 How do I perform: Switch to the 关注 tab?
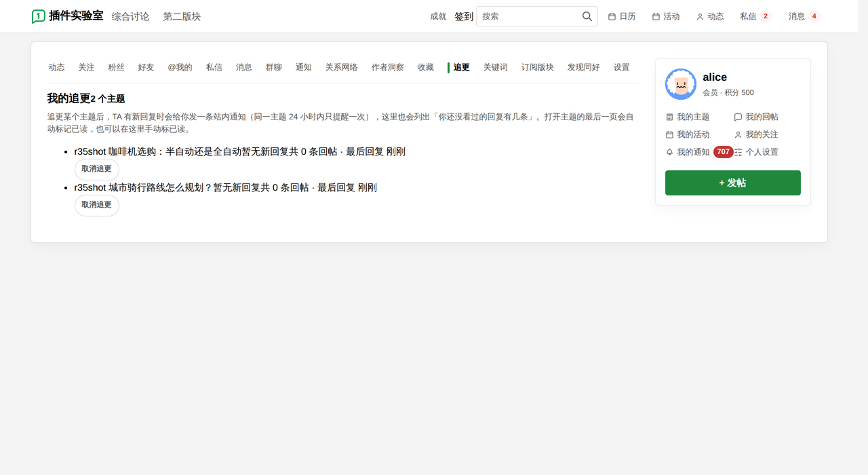point(86,67)
